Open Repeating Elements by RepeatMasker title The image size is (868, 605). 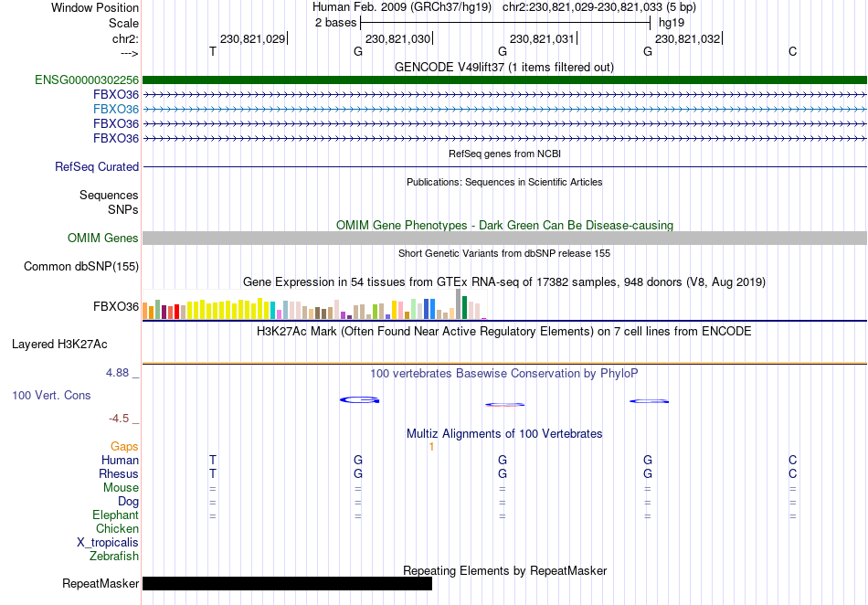[504, 570]
